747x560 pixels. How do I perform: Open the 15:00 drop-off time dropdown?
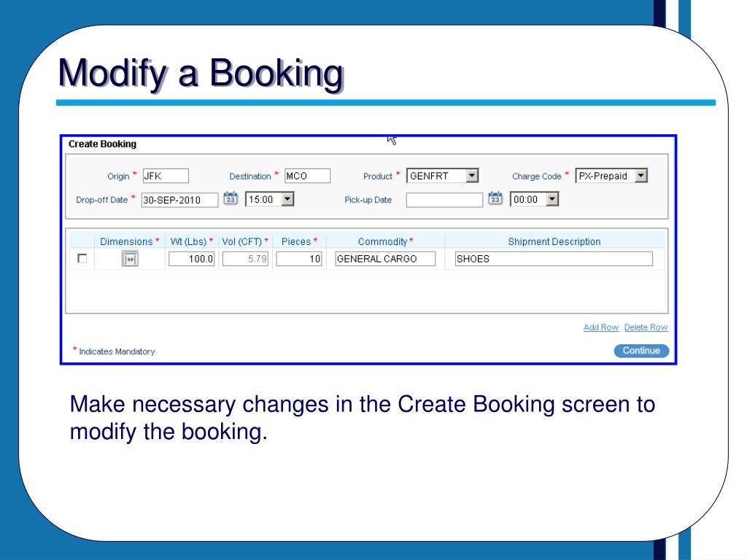(x=287, y=199)
